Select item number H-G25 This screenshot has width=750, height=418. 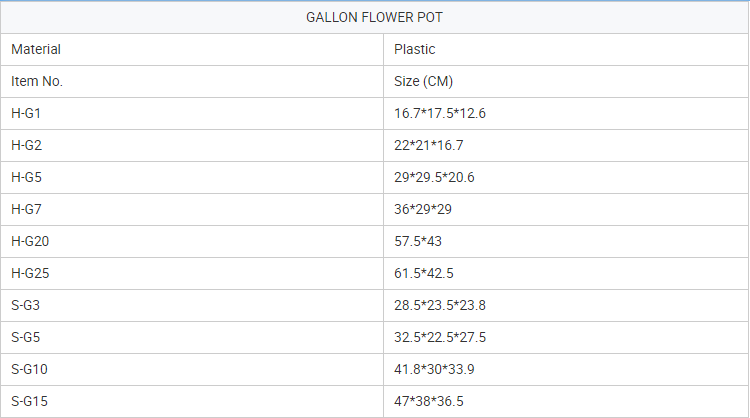tap(30, 273)
